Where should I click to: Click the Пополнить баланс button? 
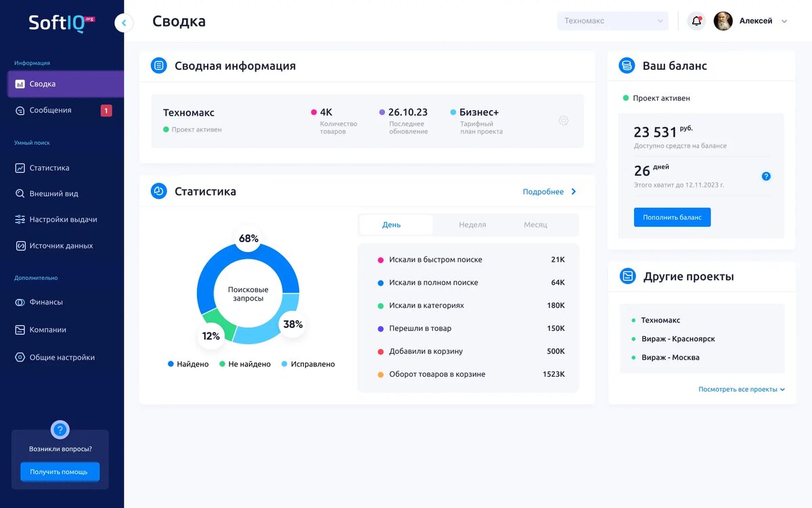(x=672, y=217)
